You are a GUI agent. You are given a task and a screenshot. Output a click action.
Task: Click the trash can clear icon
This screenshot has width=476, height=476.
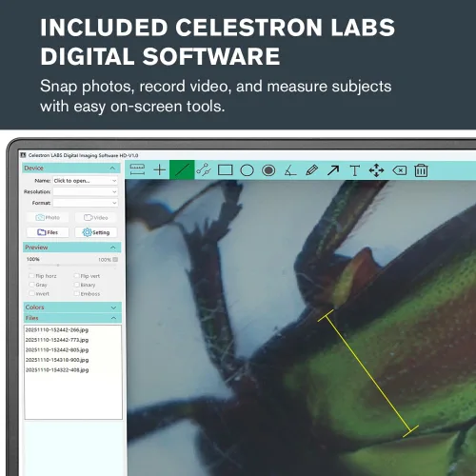point(421,170)
